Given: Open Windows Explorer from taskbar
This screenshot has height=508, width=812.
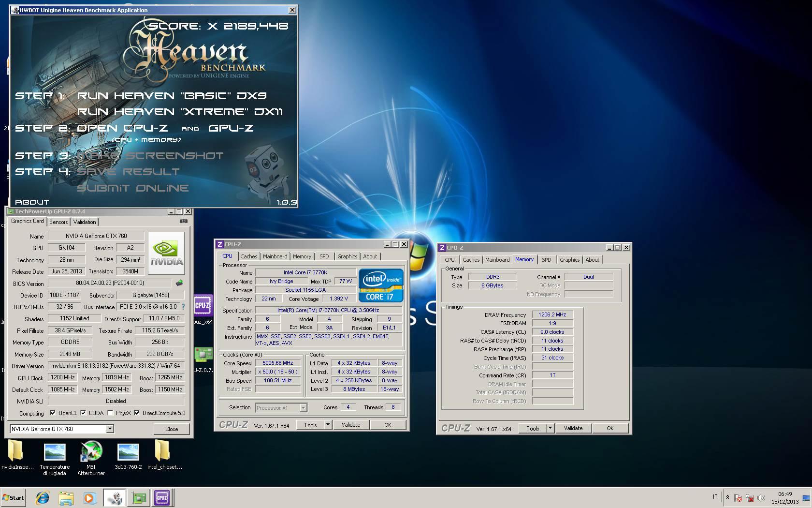Looking at the screenshot, I should click(x=66, y=497).
